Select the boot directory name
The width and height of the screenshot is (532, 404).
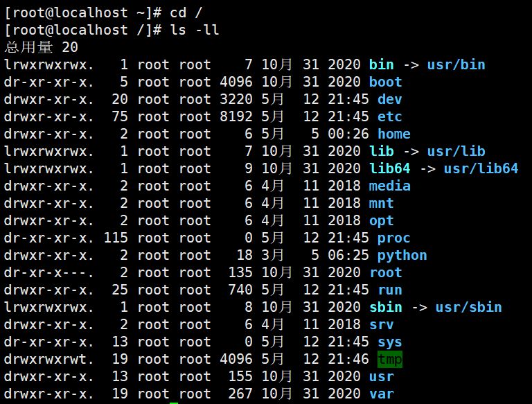(x=385, y=82)
